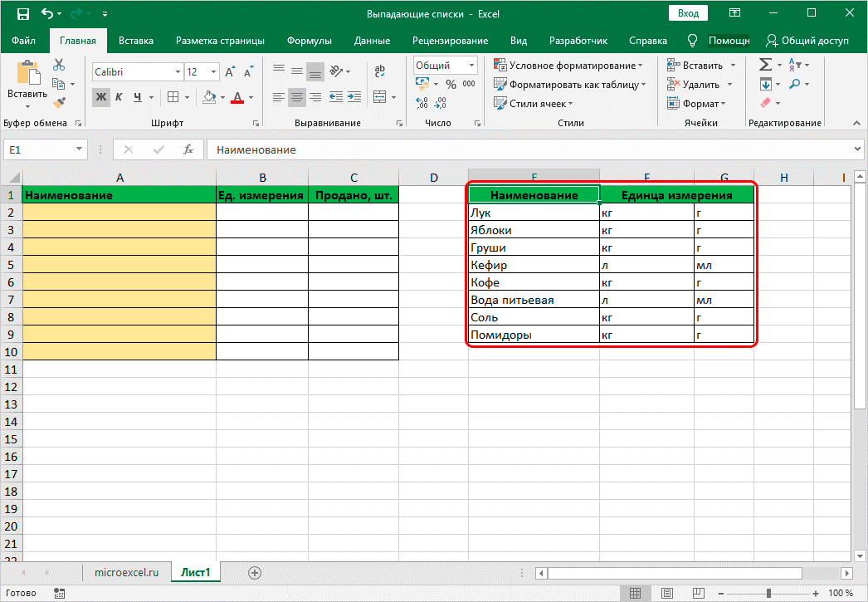The width and height of the screenshot is (868, 602).
Task: Click the Общий доступ share button
Action: 807,41
